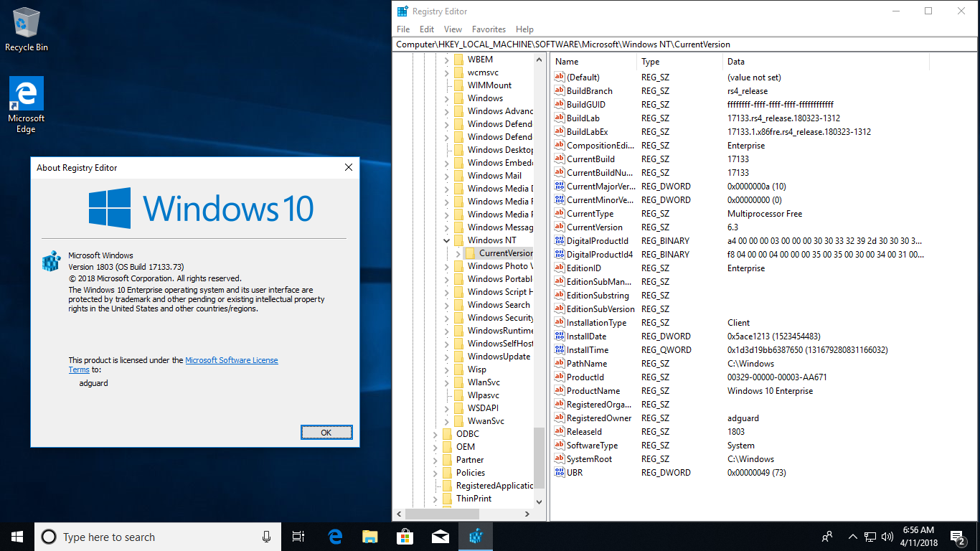This screenshot has width=980, height=551.
Task: Open the View menu
Action: click(x=453, y=29)
